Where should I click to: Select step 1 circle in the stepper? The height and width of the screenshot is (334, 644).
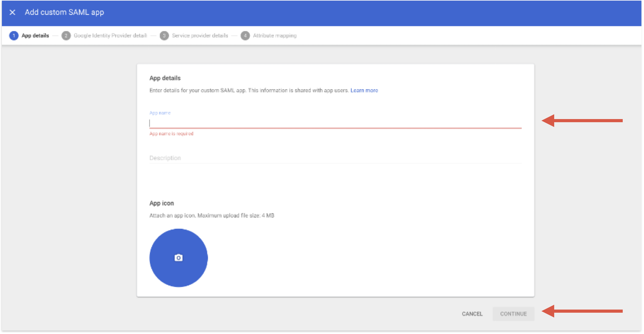pos(14,36)
